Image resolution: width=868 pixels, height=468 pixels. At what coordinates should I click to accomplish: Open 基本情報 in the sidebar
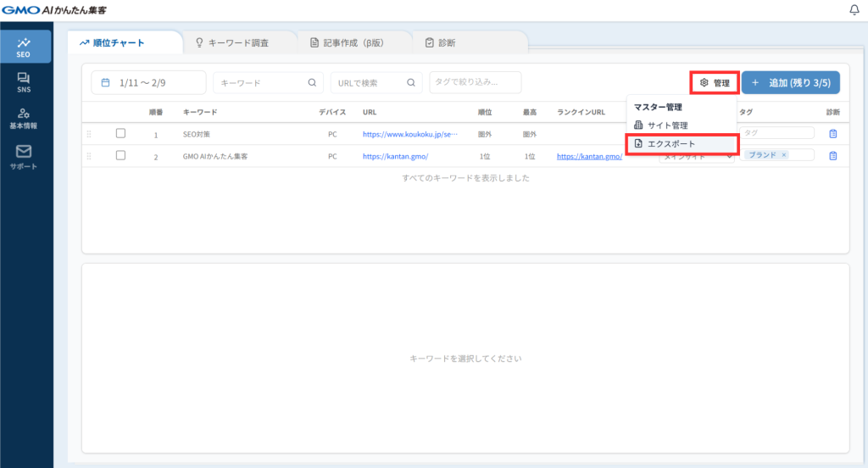[x=24, y=119]
